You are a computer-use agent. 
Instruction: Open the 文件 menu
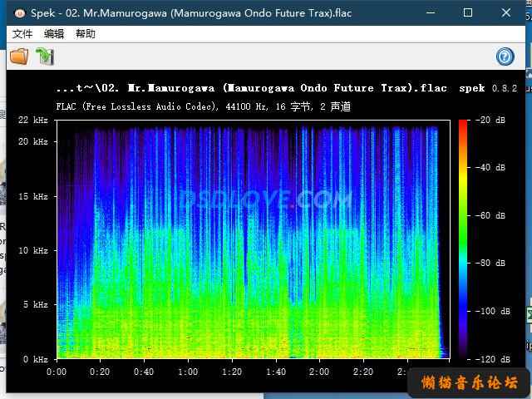22,34
